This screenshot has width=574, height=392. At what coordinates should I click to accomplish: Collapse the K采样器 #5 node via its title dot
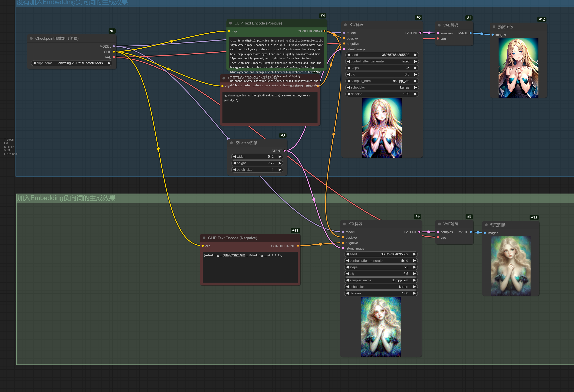click(x=345, y=25)
